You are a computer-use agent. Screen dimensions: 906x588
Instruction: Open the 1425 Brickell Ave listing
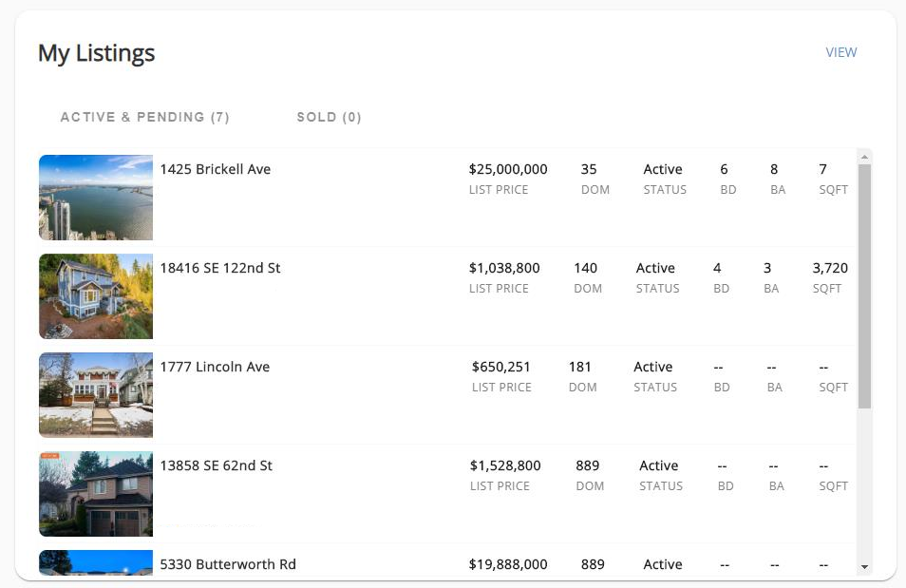217,169
